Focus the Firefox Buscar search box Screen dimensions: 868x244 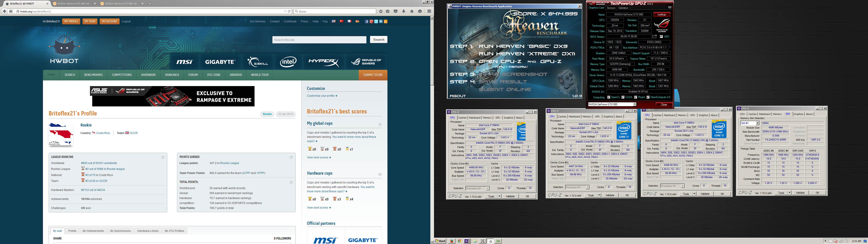click(x=335, y=12)
